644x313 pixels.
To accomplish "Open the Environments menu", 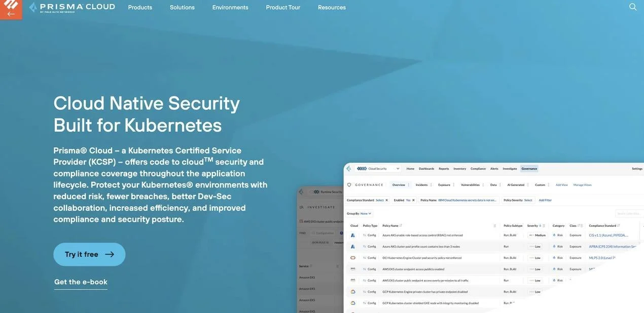I will (x=230, y=8).
